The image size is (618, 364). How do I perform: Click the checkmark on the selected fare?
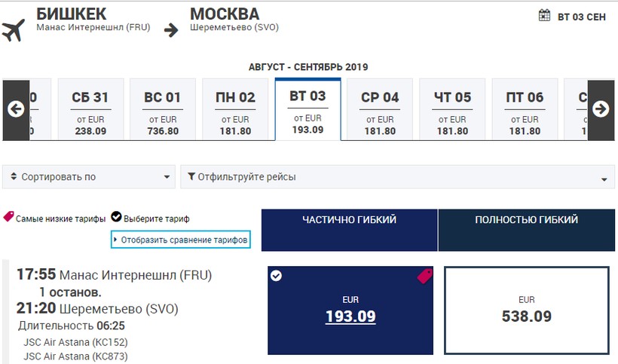pos(277,276)
